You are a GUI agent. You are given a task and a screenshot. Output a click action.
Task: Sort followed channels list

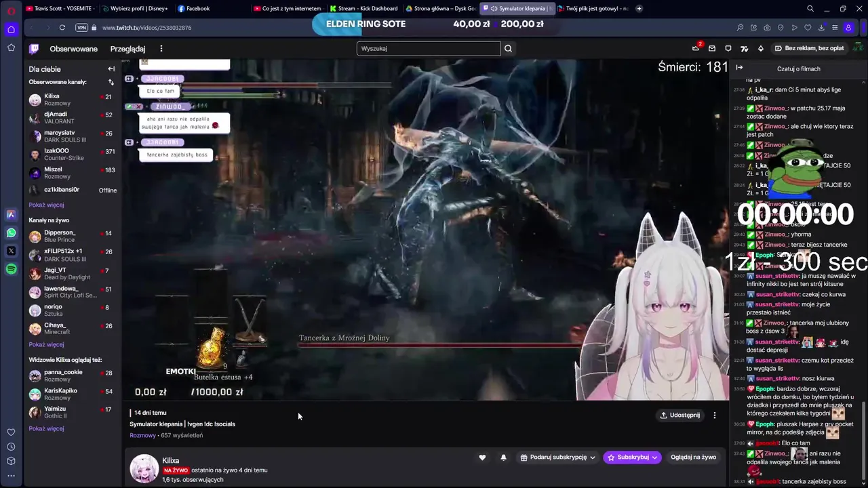coord(111,82)
